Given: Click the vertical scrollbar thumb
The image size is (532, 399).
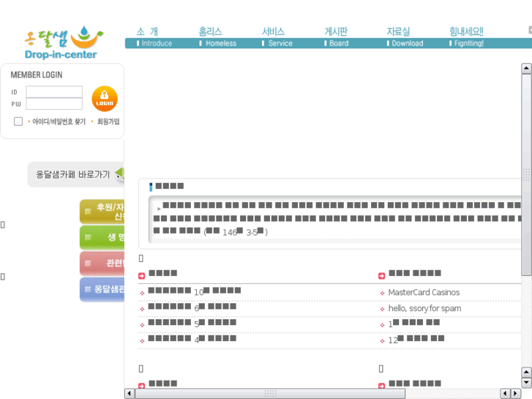Looking at the screenshot, I should (526, 175).
